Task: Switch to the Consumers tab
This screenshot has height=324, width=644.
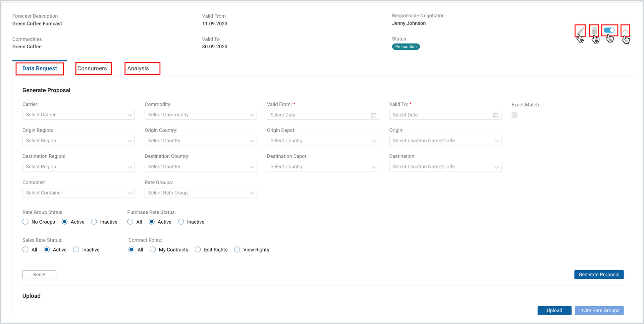Action: 92,68
